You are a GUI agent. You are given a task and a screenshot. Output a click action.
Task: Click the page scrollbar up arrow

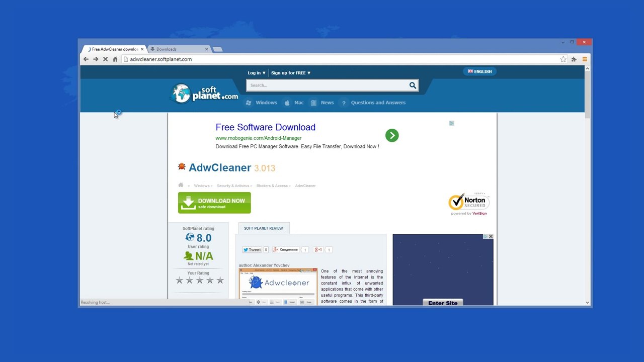tap(587, 68)
